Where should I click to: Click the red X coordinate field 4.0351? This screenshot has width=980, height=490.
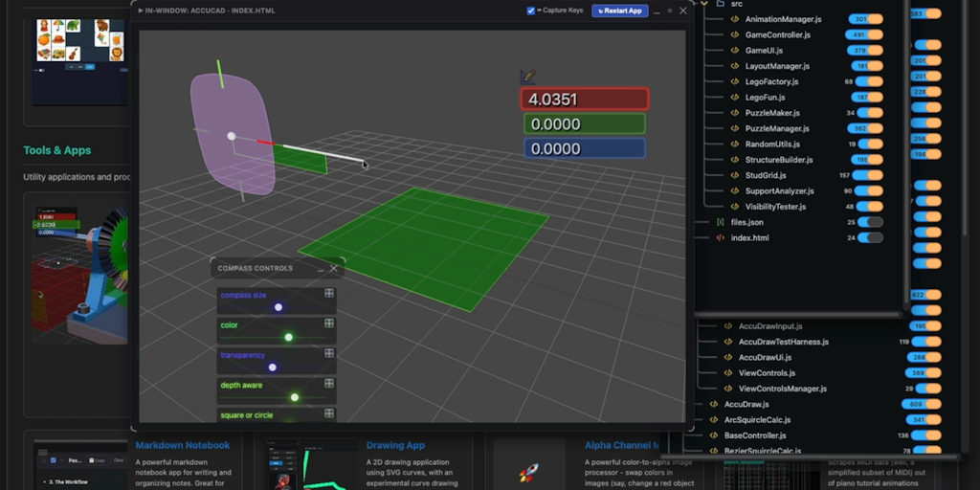click(x=585, y=100)
